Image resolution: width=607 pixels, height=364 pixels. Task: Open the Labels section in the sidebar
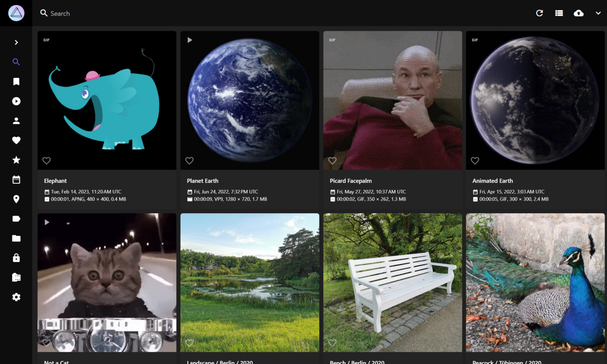point(16,219)
